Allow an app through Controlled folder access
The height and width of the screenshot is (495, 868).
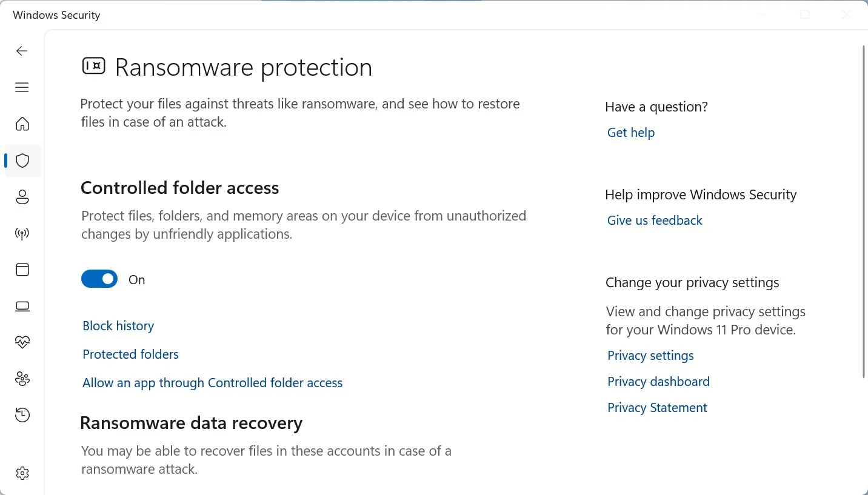(212, 382)
